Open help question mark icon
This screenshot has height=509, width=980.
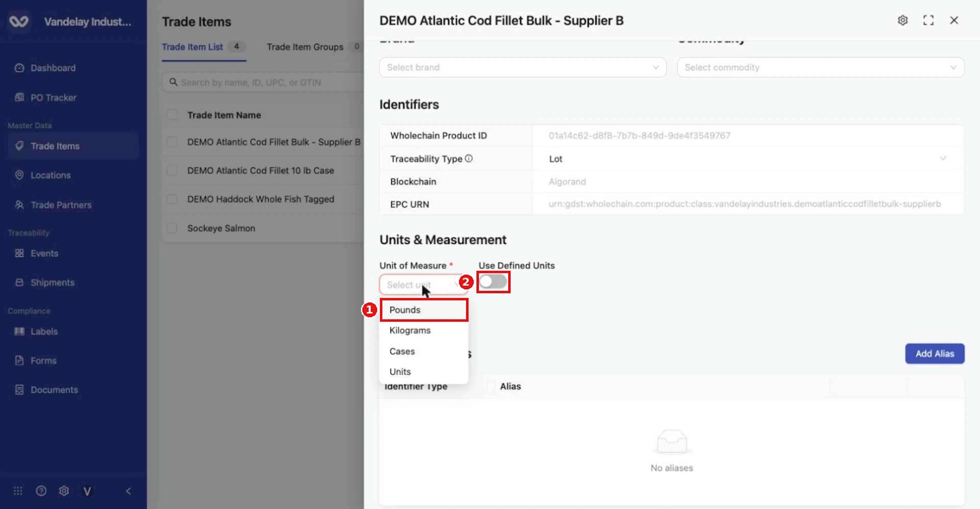tap(41, 491)
